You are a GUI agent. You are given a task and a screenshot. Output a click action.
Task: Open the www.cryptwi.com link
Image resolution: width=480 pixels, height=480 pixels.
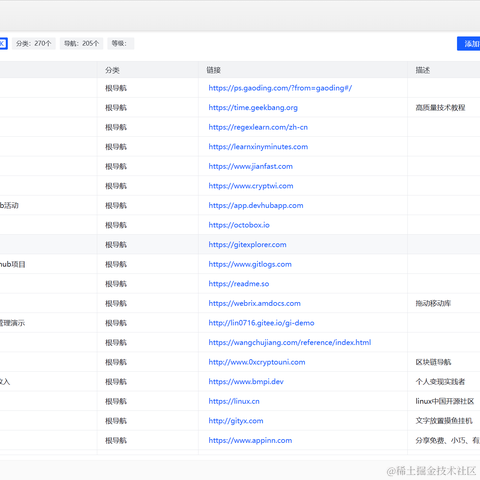tap(251, 186)
